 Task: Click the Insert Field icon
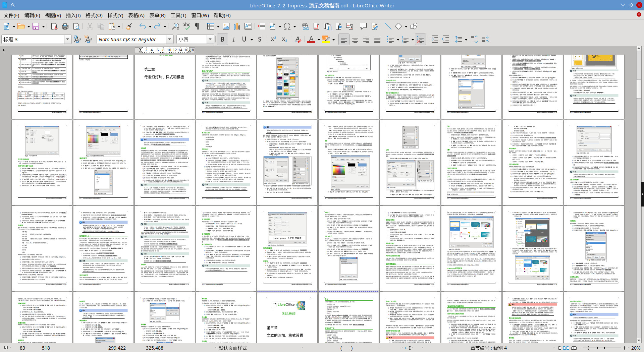point(273,26)
